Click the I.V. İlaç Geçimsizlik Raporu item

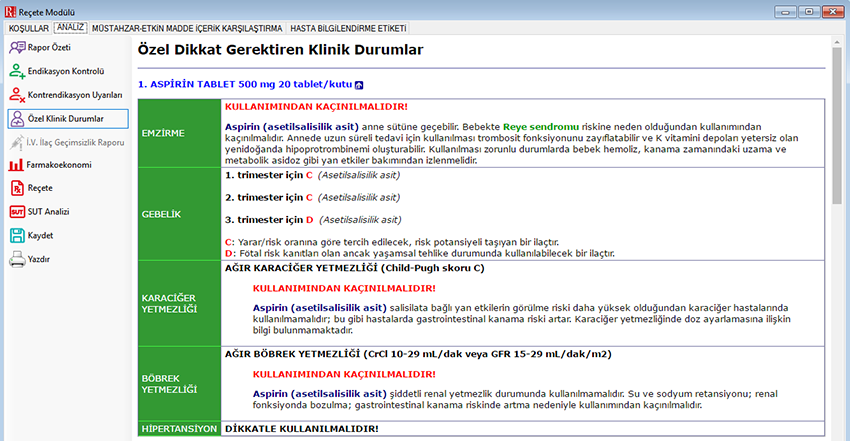[x=75, y=143]
